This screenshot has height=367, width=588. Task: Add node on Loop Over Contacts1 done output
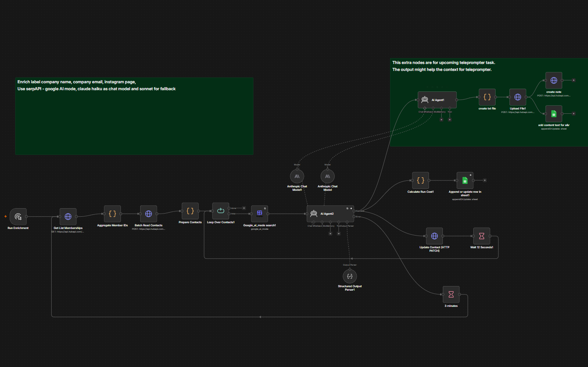244,208
